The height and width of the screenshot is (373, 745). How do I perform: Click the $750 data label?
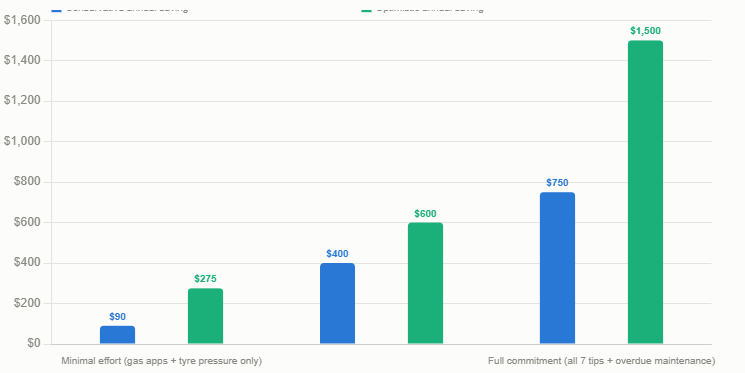(x=557, y=183)
